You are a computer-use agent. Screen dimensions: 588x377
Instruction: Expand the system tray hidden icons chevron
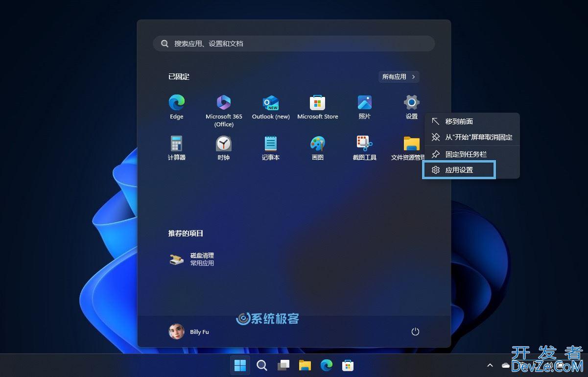490,365
